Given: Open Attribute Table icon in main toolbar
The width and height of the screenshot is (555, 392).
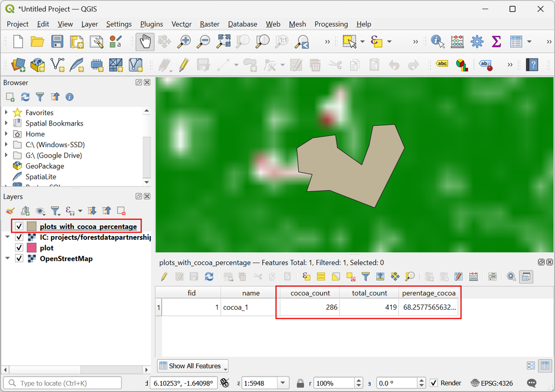Looking at the screenshot, I should [x=516, y=42].
